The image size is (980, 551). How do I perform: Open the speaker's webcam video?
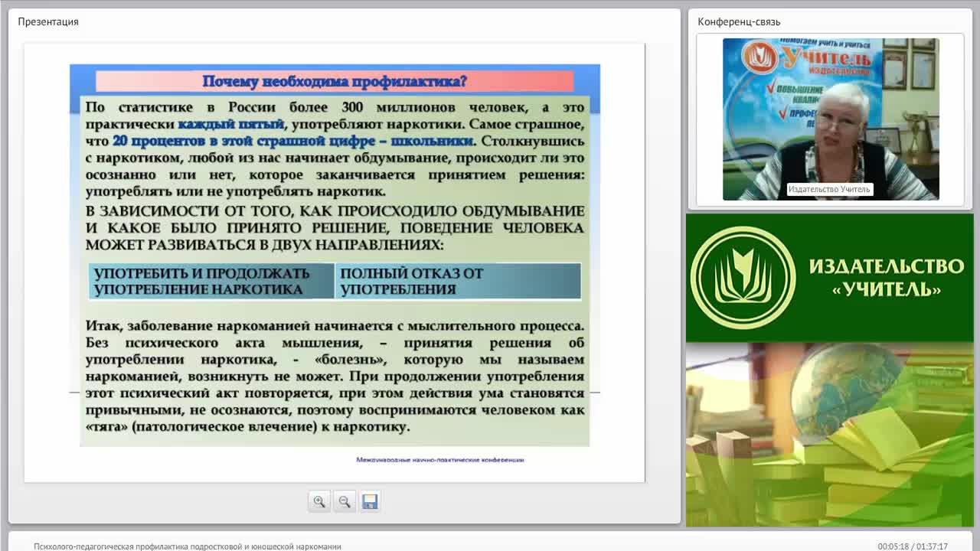click(831, 119)
